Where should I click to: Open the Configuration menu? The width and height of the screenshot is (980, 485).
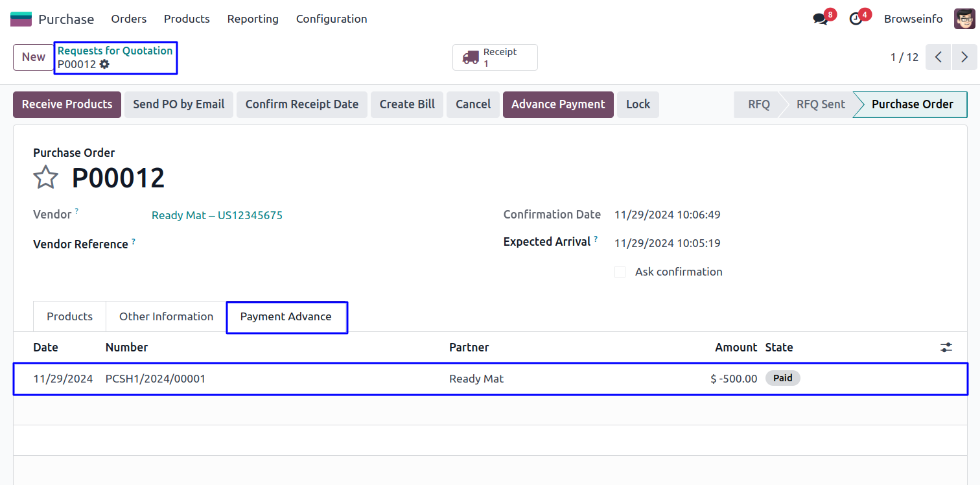point(332,19)
